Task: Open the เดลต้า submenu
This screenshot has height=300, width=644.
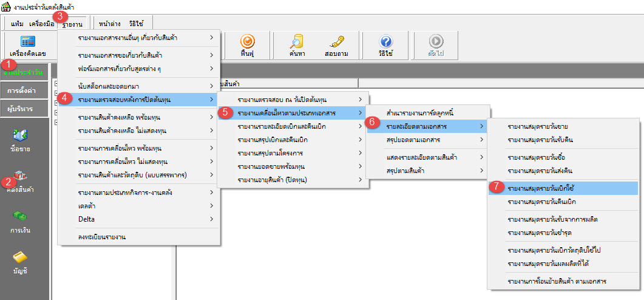Action: [x=139, y=205]
